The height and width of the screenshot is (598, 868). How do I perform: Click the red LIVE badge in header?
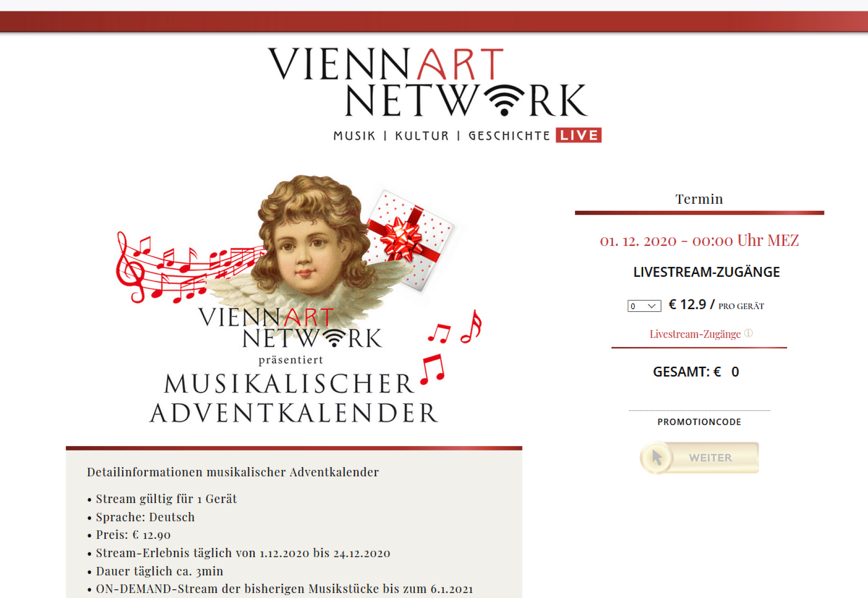coord(579,135)
